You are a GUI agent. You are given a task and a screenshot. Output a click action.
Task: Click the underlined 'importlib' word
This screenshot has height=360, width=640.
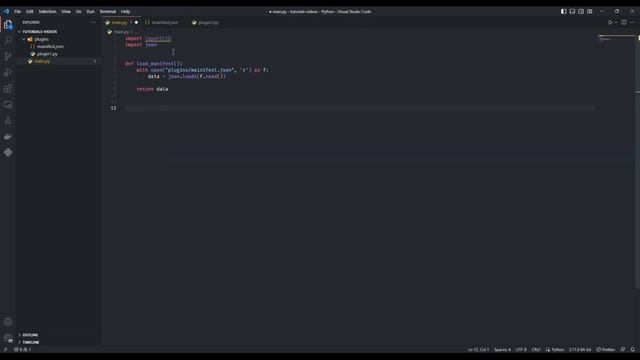coord(158,38)
